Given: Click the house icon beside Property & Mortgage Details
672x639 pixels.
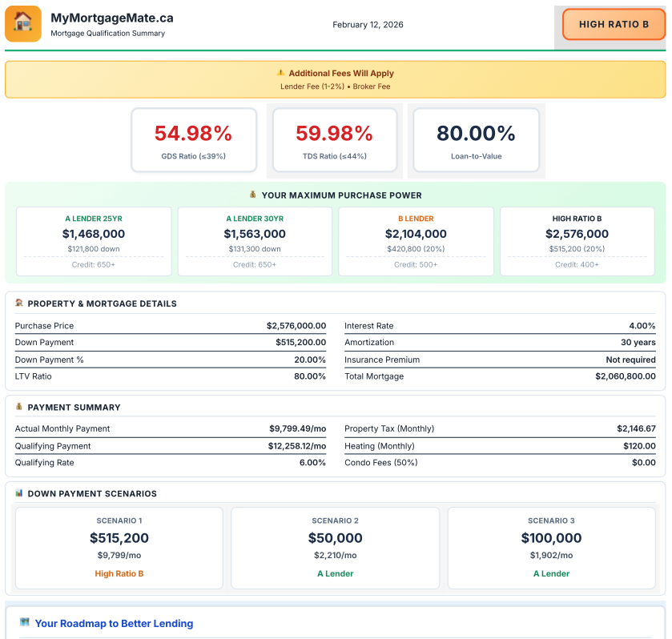Looking at the screenshot, I should click(x=19, y=303).
